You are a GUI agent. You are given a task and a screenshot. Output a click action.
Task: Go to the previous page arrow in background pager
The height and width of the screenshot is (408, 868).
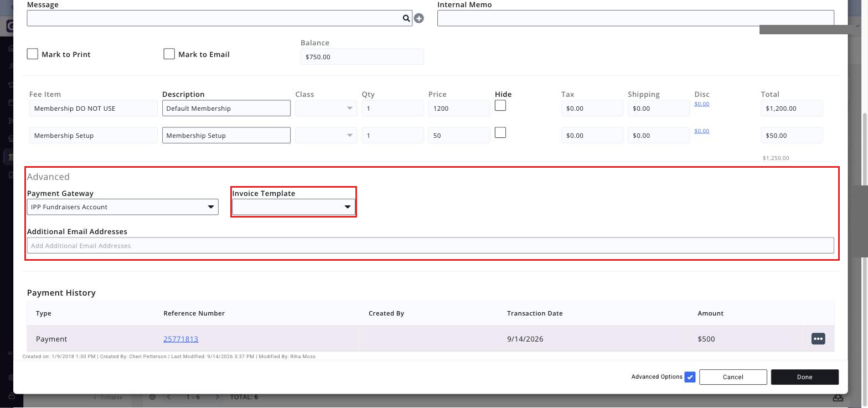(169, 397)
